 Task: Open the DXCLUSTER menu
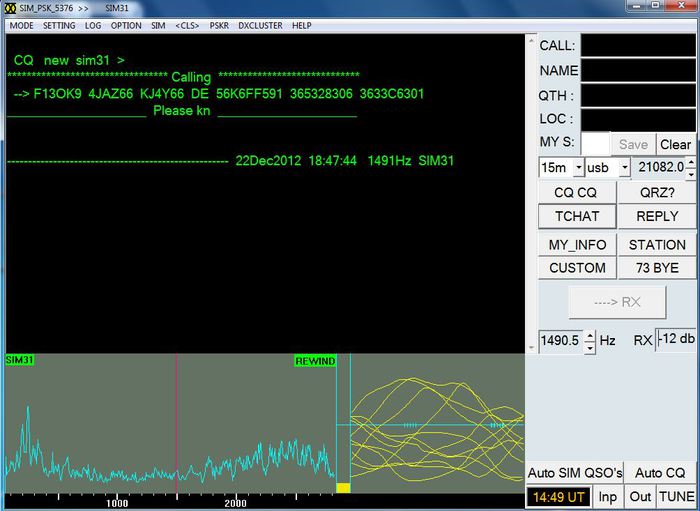pyautogui.click(x=260, y=26)
